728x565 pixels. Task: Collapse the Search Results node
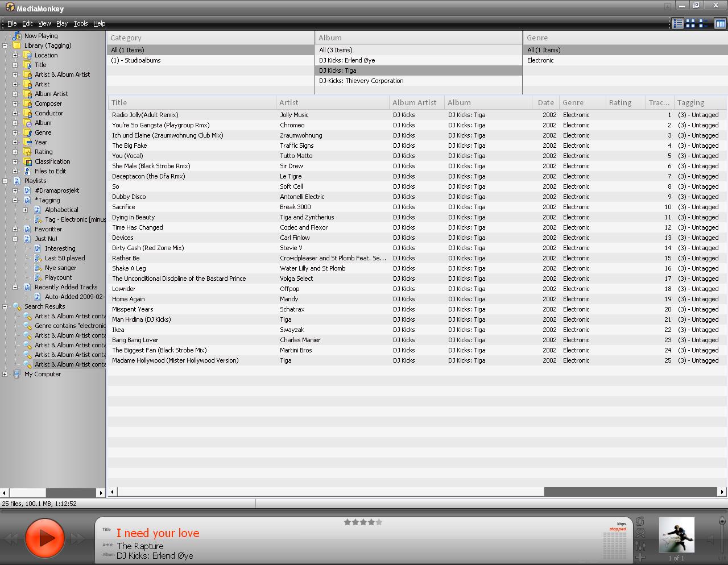(5, 306)
